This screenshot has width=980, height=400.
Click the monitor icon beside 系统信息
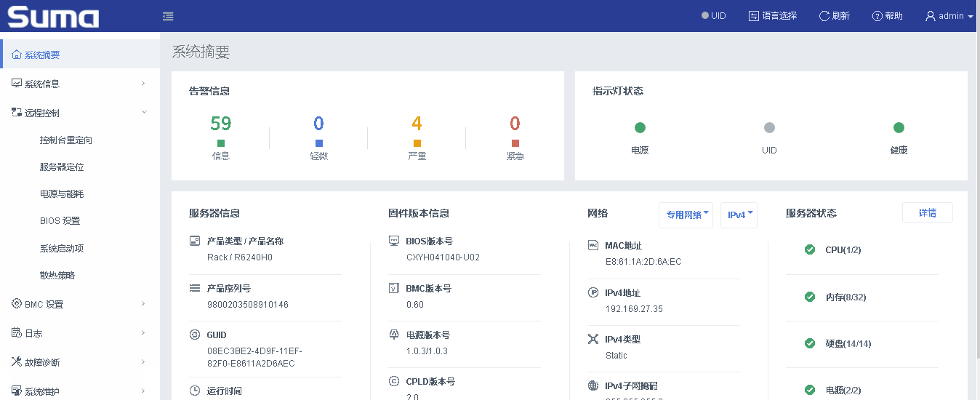(x=17, y=84)
